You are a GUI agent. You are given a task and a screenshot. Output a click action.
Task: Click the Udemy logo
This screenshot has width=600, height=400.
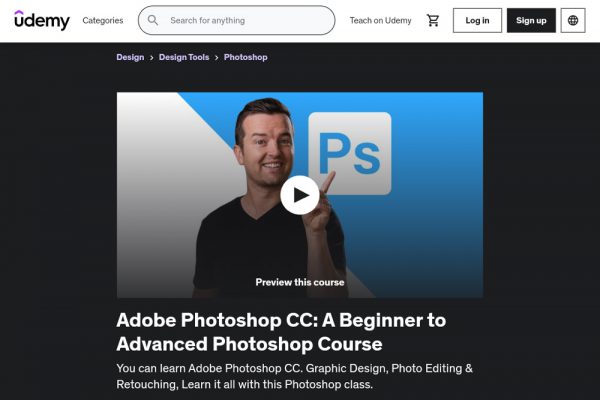pyautogui.click(x=42, y=20)
